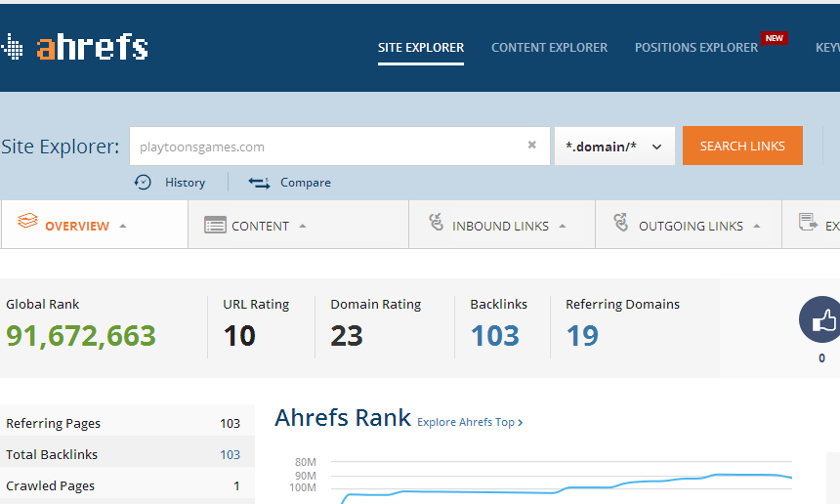Viewport: 840px width, 504px height.
Task: Select the Site Explorer tab
Action: coord(421,47)
